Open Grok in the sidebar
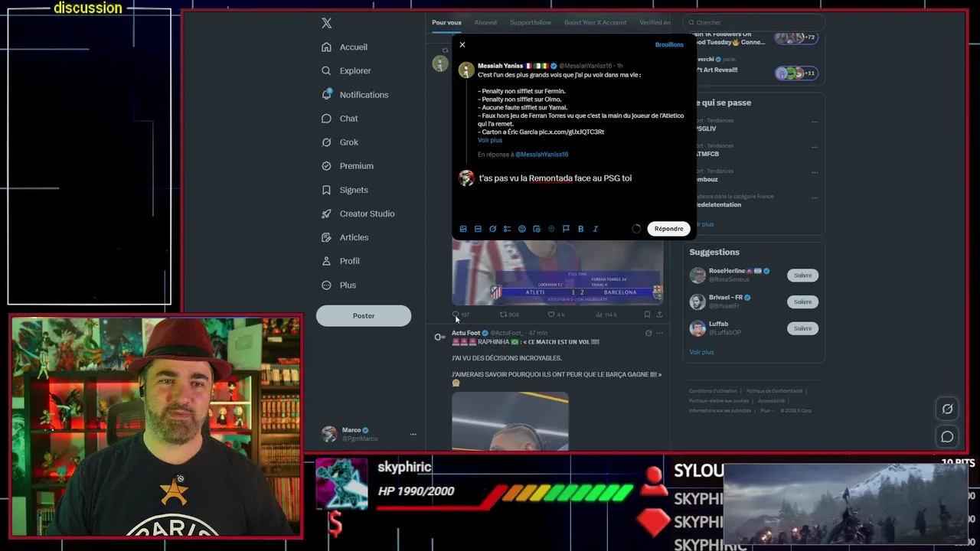The image size is (980, 551). pyautogui.click(x=340, y=142)
